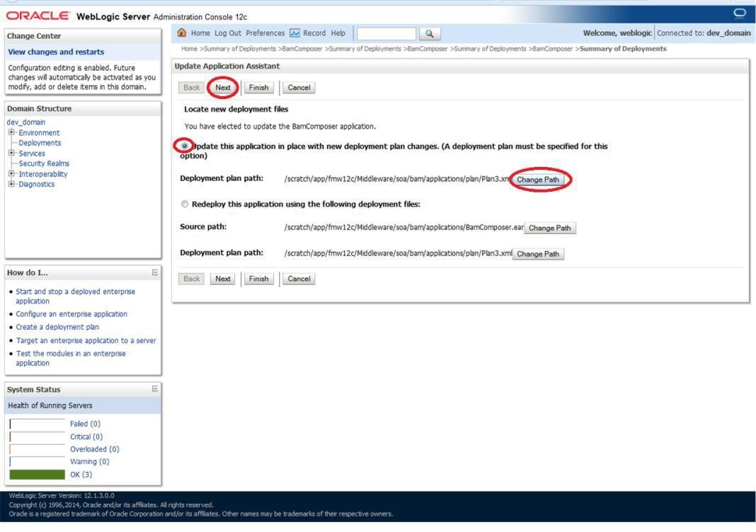Click first Summary of Deployments breadcrumb

click(240, 49)
